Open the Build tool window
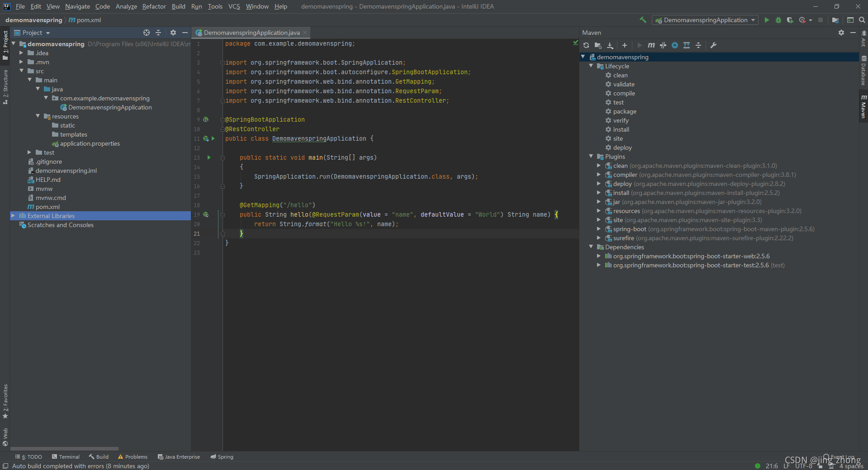The width and height of the screenshot is (868, 470). [x=99, y=457]
